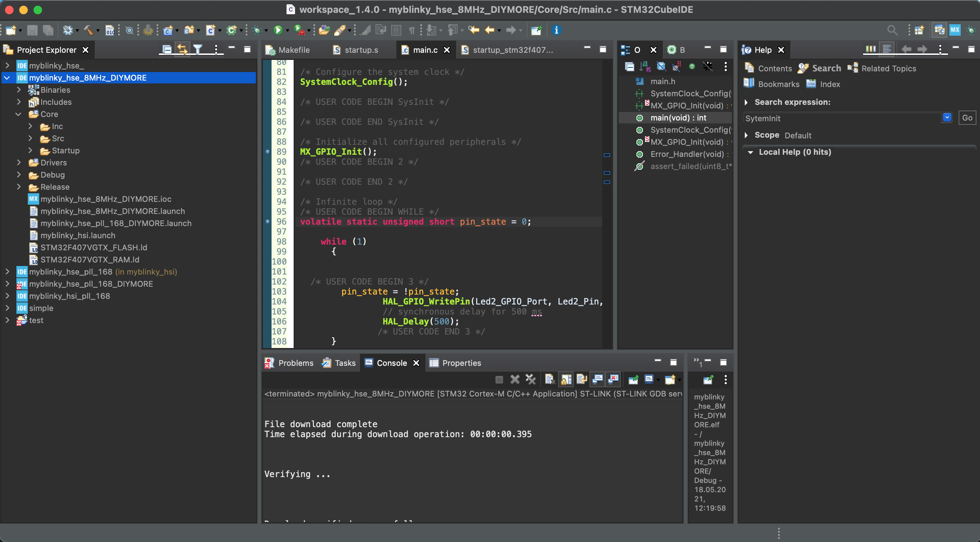Image resolution: width=980 pixels, height=542 pixels.
Task: Click the Remove All Terminated Launches icon
Action: pos(531,379)
